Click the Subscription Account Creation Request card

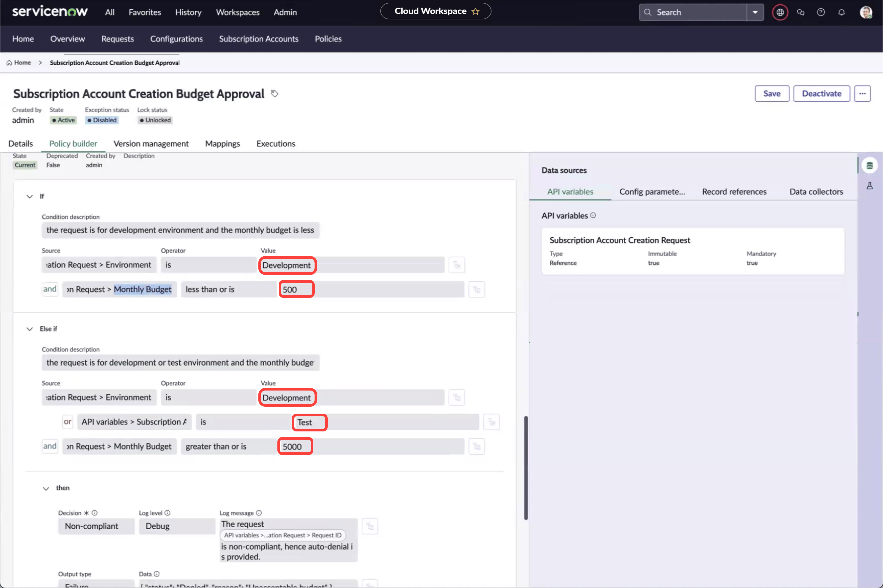[x=693, y=251]
